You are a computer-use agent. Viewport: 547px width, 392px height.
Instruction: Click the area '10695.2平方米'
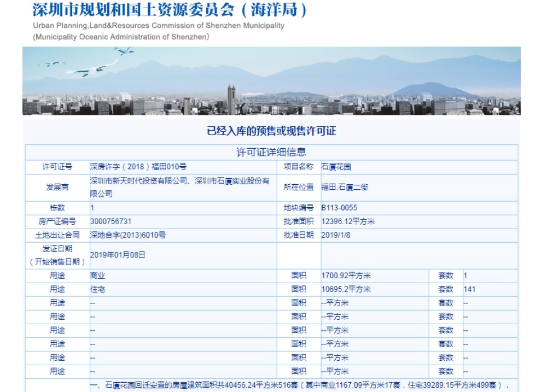346,289
